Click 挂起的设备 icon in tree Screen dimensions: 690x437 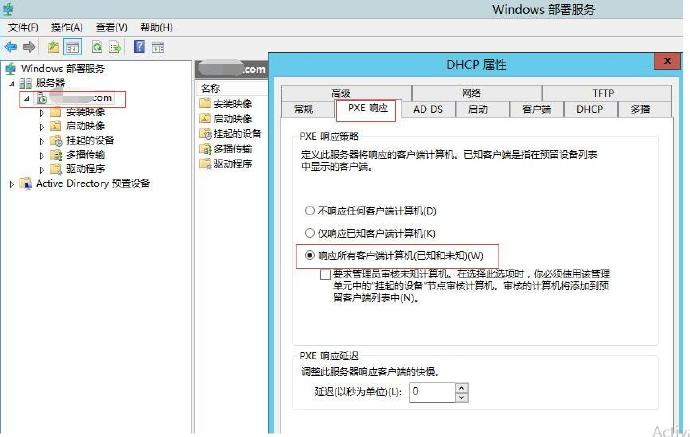click(56, 140)
